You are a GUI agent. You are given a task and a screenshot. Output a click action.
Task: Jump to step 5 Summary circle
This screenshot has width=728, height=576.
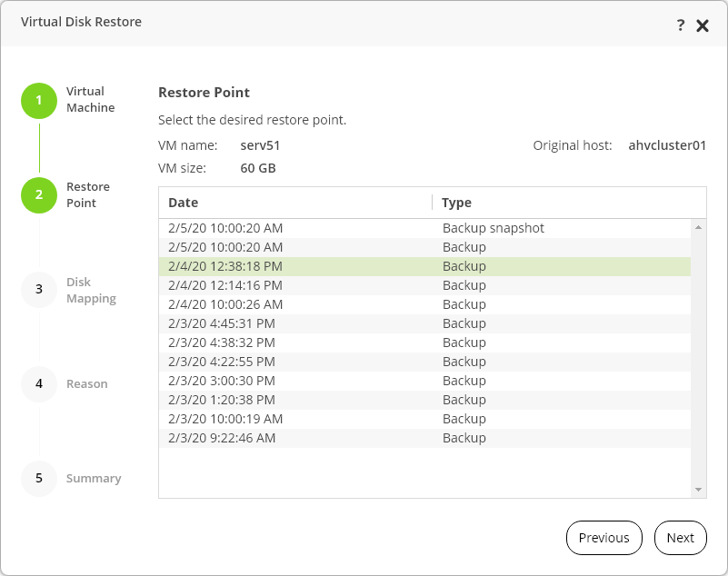(x=39, y=478)
